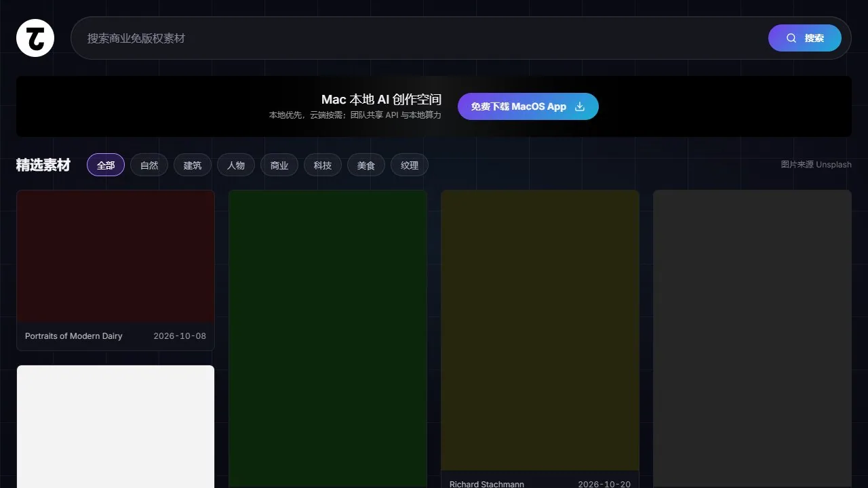Filter by 自然 category
This screenshot has height=488, width=868.
point(149,165)
